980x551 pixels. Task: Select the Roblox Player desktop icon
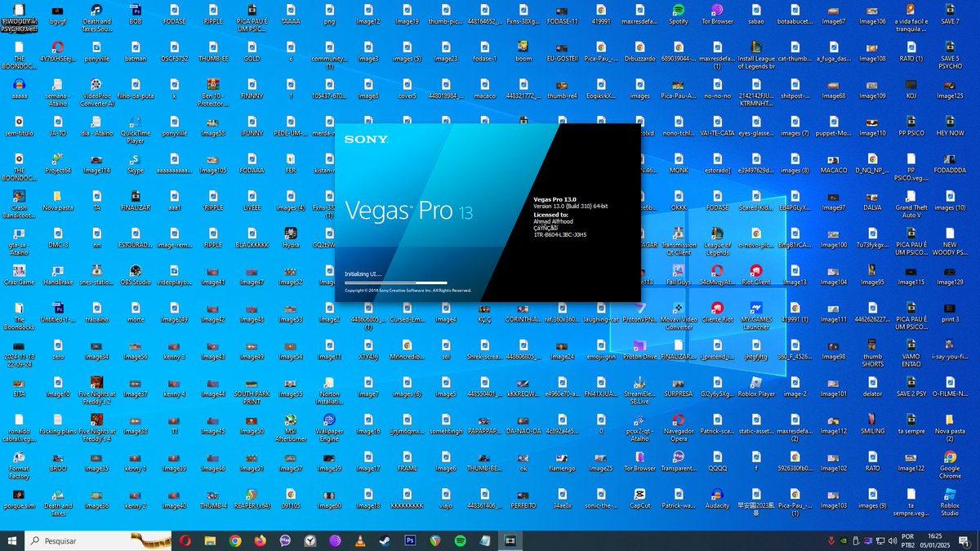click(756, 387)
